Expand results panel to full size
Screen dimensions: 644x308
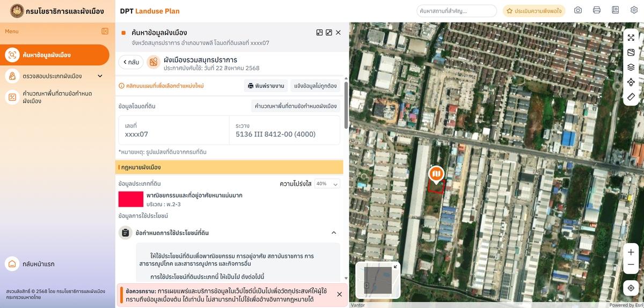329,33
